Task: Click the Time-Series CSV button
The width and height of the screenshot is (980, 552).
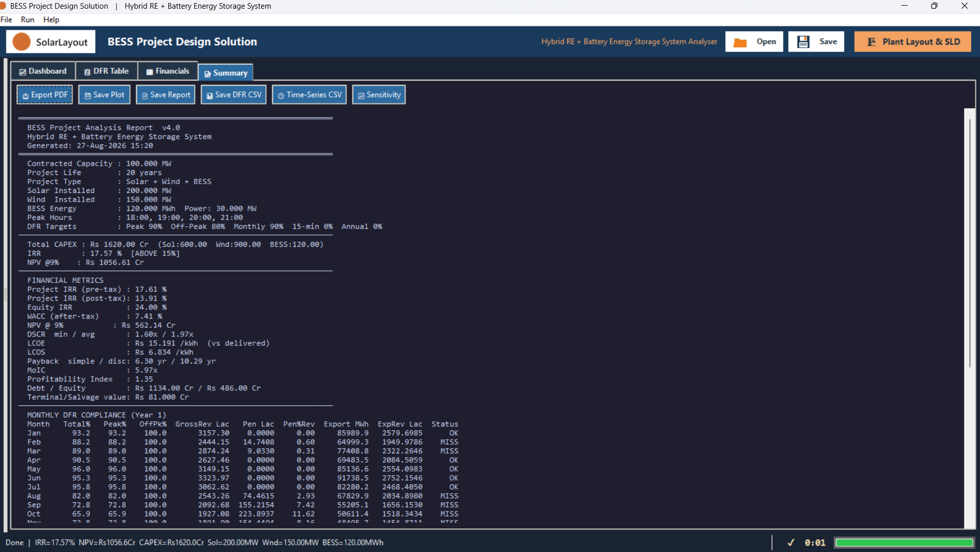Action: click(x=309, y=95)
